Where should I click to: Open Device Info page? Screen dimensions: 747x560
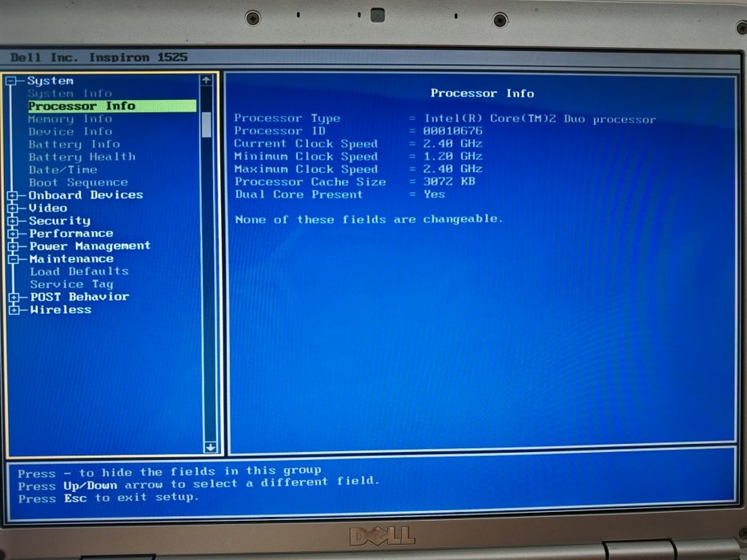tap(70, 131)
